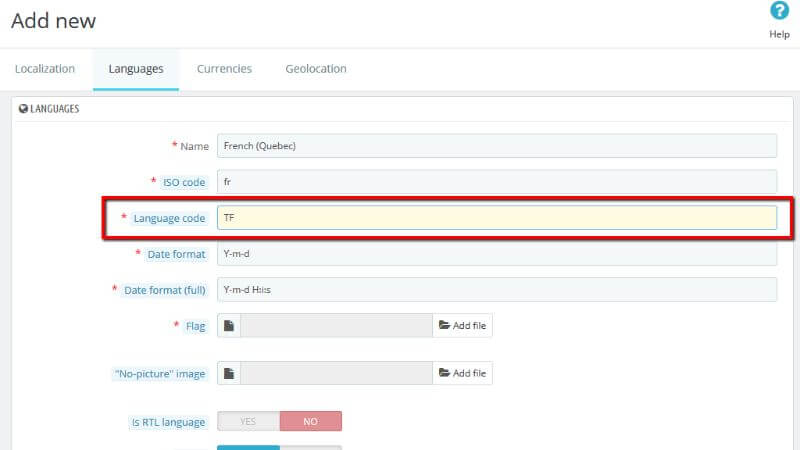Set Is RTL language to YES

(248, 421)
